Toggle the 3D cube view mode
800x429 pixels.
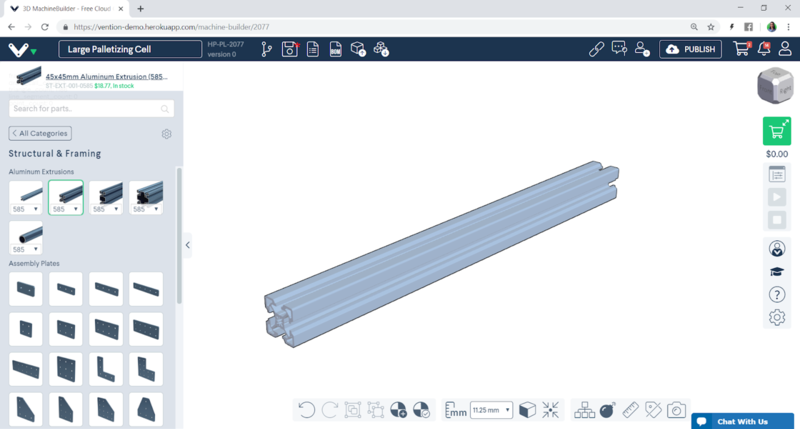pyautogui.click(x=527, y=410)
